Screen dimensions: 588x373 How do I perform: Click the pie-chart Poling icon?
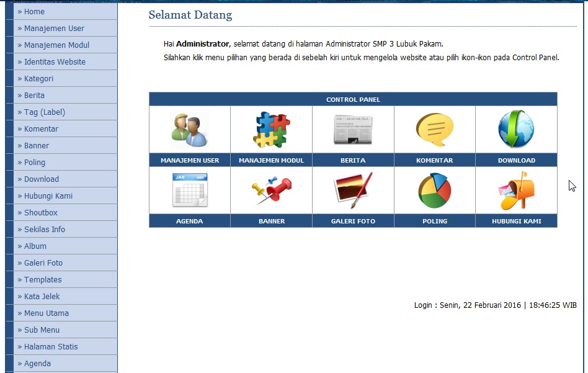tap(434, 190)
